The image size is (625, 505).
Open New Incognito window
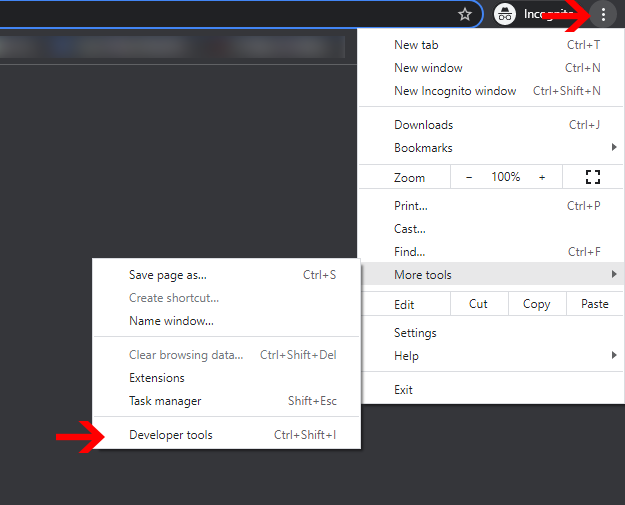[x=455, y=91]
